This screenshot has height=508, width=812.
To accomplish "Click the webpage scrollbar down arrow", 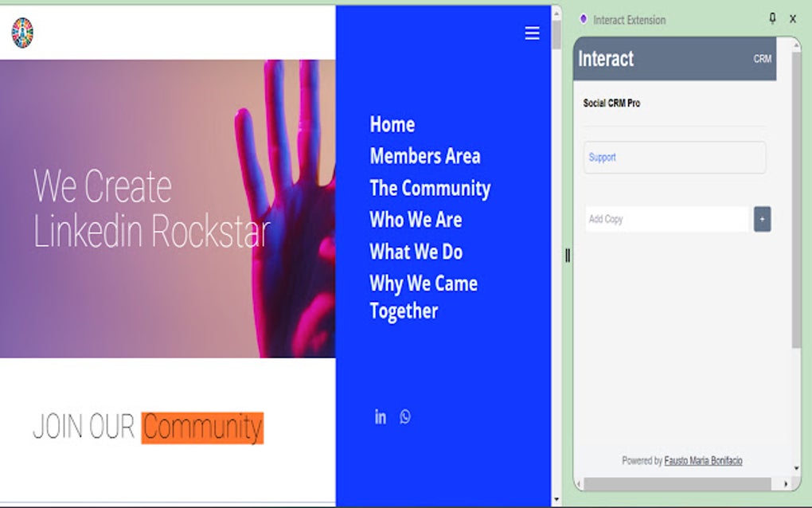I will (556, 500).
